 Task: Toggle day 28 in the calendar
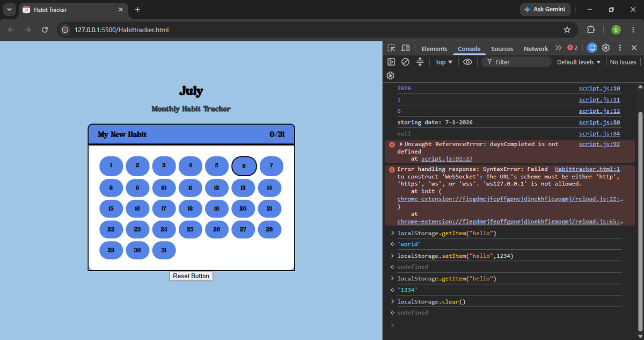(x=270, y=229)
